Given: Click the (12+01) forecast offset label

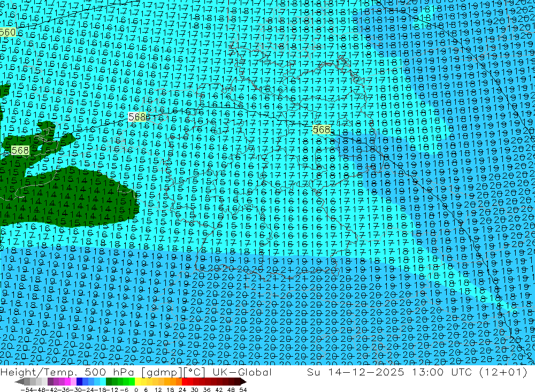Looking at the screenshot, I should 503,372.
